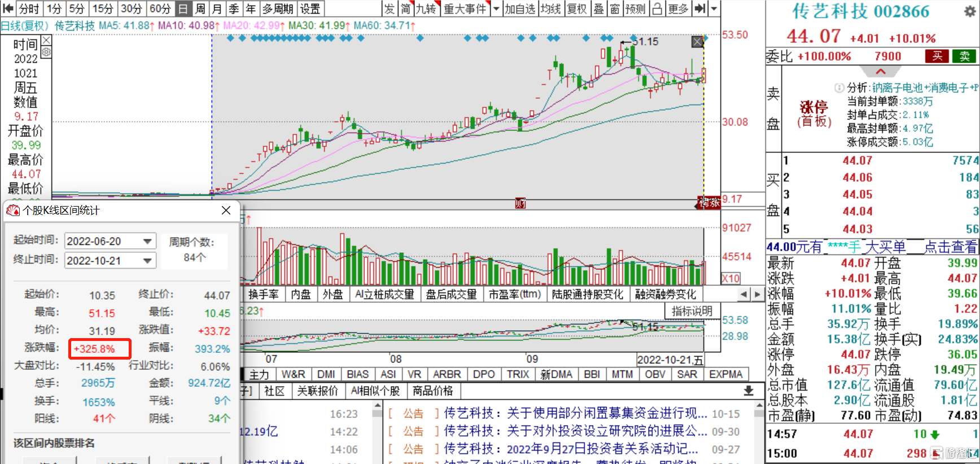Viewport: 980px width, 464px height.
Task: Switch to the 分时 intraday tab
Action: pyautogui.click(x=29, y=8)
